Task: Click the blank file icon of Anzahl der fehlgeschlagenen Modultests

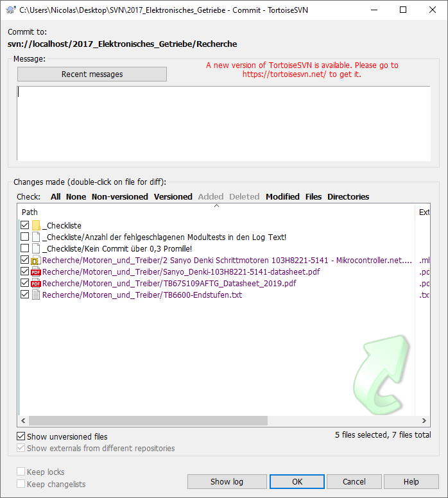Action: (36, 237)
